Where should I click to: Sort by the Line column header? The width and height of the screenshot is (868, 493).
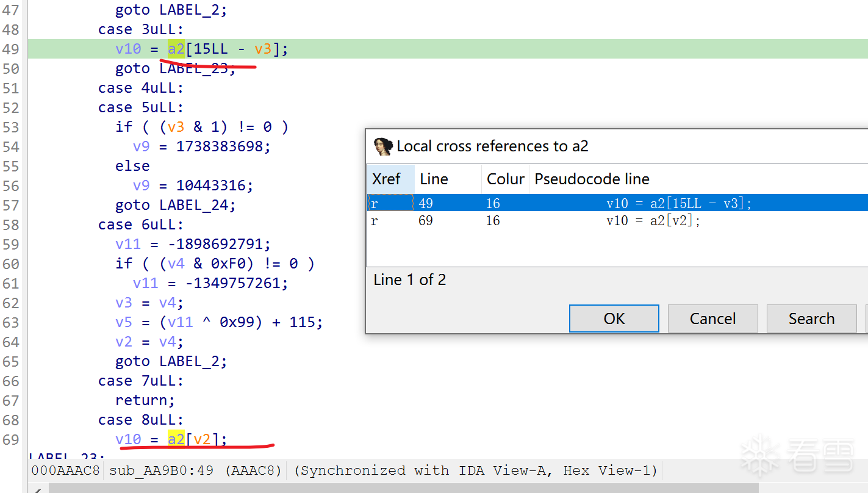[x=434, y=179]
